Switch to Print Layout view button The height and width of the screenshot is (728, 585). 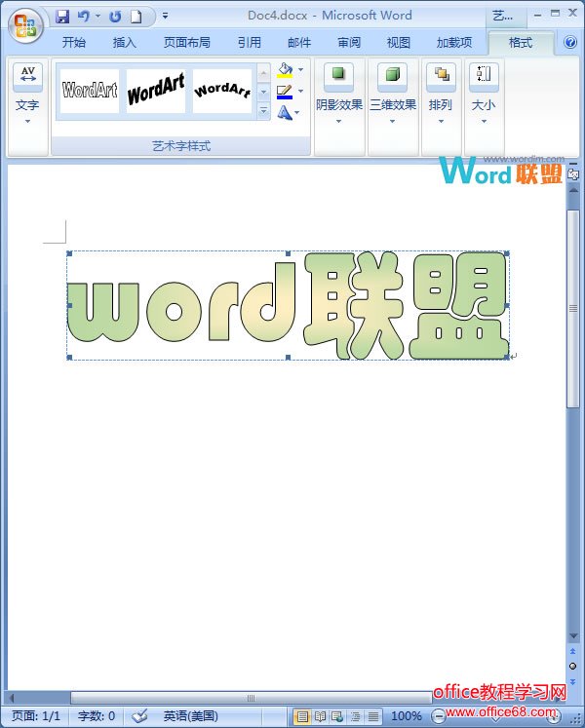(302, 716)
